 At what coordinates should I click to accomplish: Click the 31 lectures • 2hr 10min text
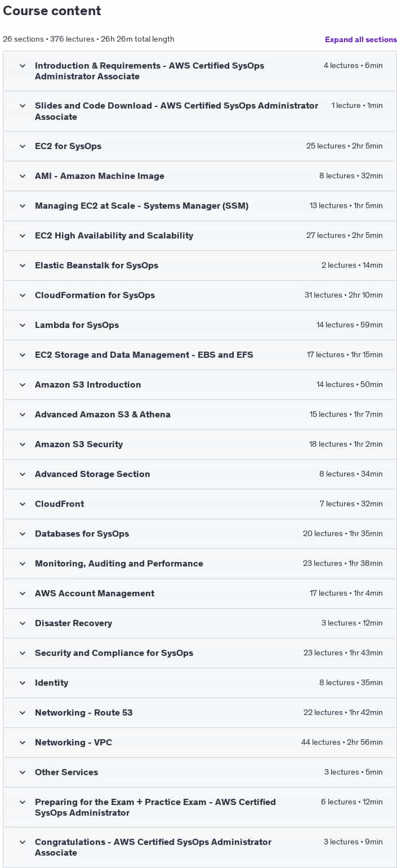(344, 295)
